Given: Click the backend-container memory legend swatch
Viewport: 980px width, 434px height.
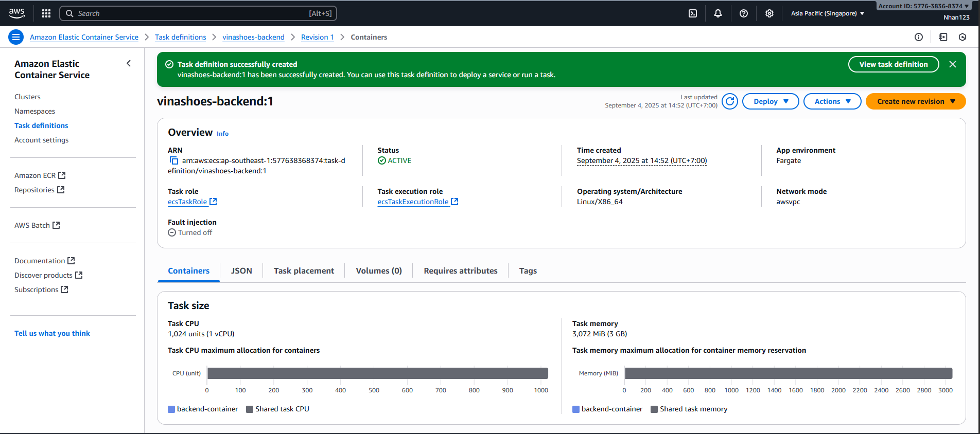Looking at the screenshot, I should [576, 409].
